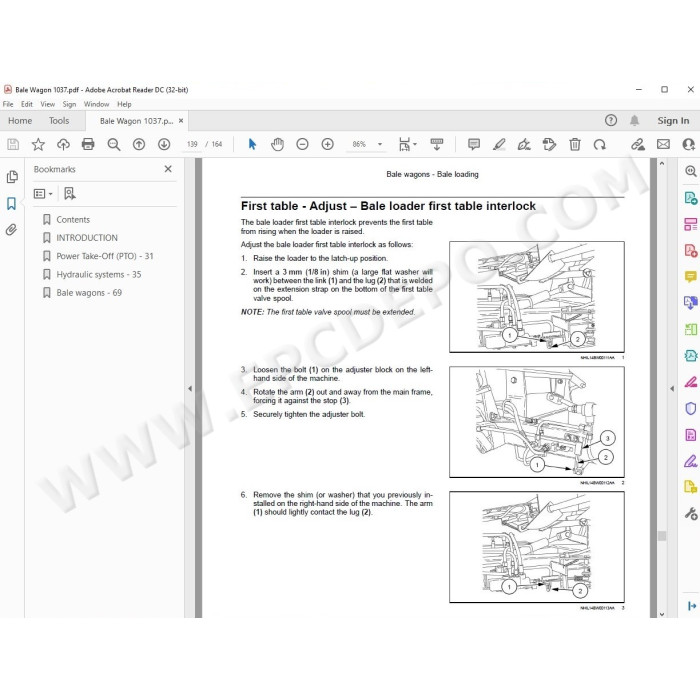This screenshot has width=700, height=700.
Task: Click the page number field showing 139
Action: click(x=192, y=144)
